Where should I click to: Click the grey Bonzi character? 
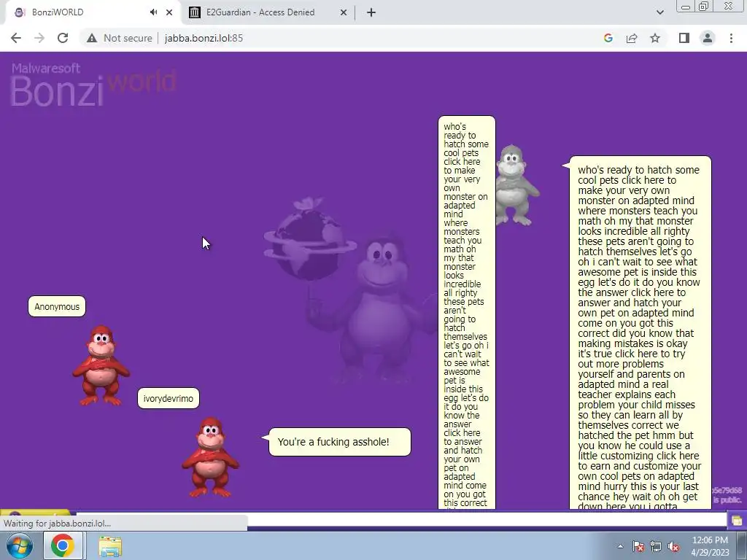pos(516,185)
